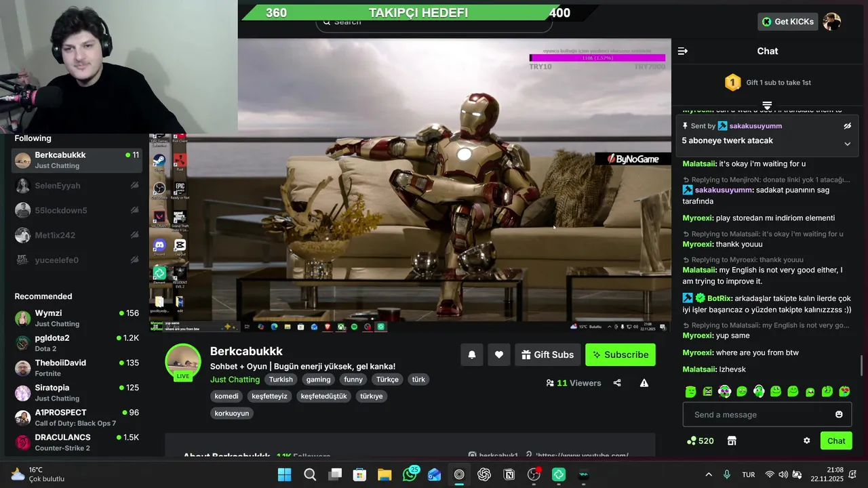Open File Explorer from the taskbar

coord(384,474)
